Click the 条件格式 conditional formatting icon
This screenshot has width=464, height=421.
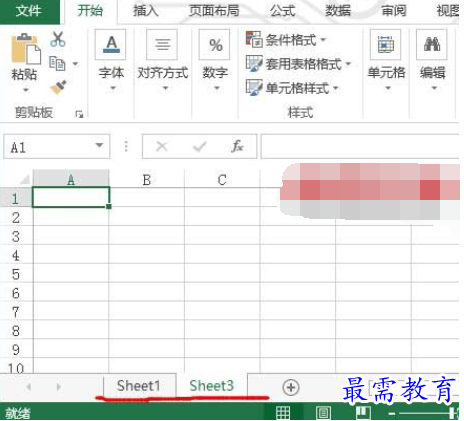pyautogui.click(x=254, y=39)
